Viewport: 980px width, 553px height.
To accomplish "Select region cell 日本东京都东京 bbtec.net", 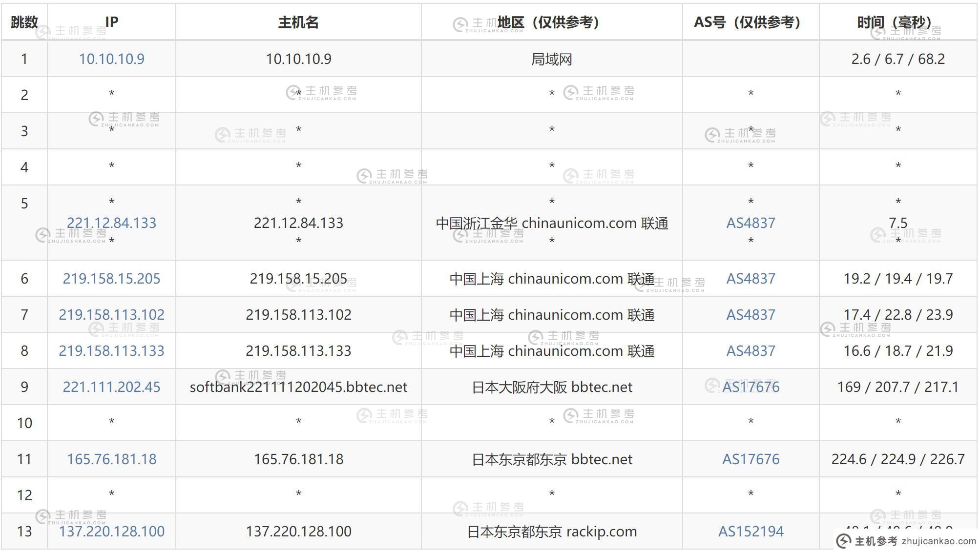I will tap(552, 459).
